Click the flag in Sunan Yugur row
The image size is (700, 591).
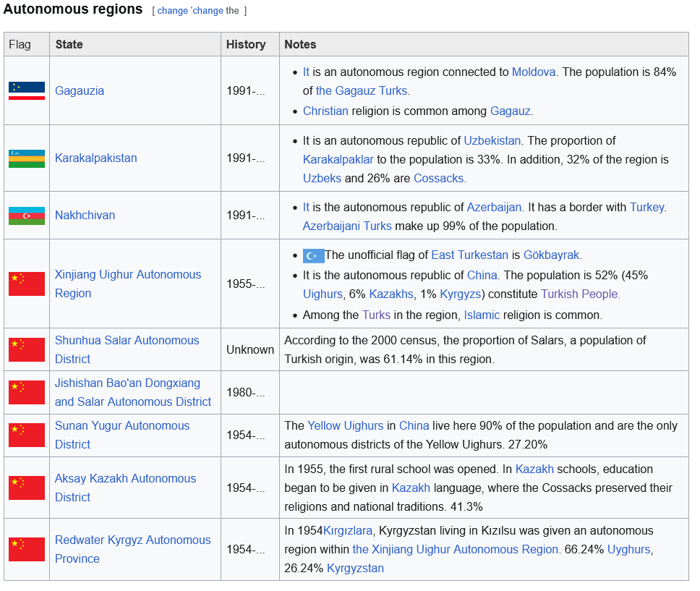pos(27,435)
